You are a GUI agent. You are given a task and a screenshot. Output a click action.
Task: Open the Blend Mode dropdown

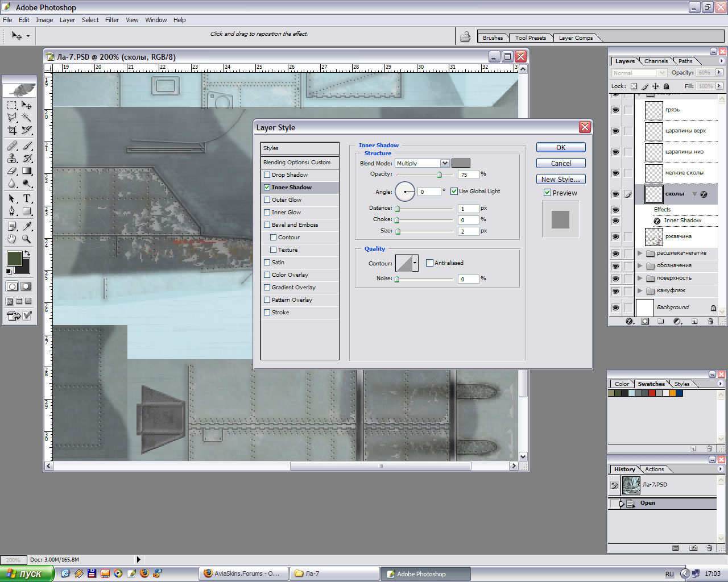445,163
